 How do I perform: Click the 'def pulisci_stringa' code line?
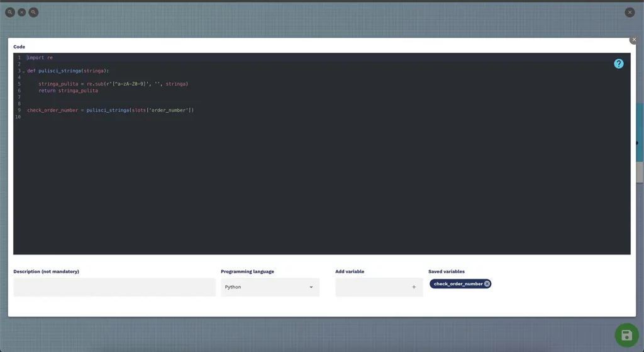tap(68, 71)
